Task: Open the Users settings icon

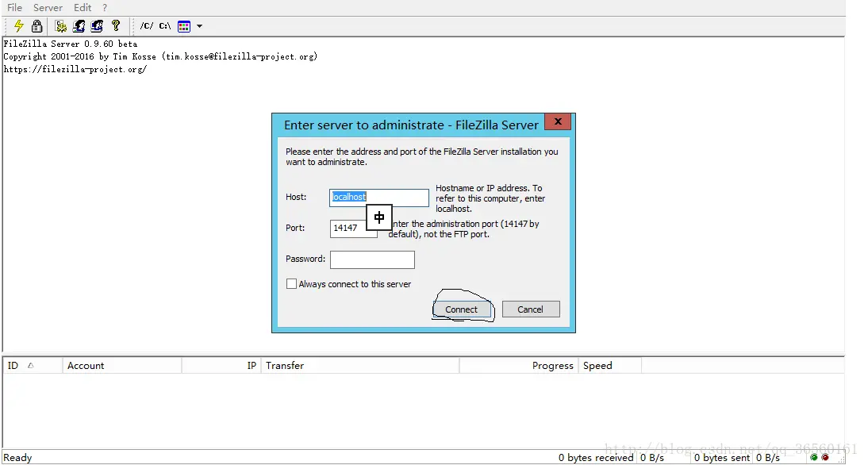Action: click(79, 26)
